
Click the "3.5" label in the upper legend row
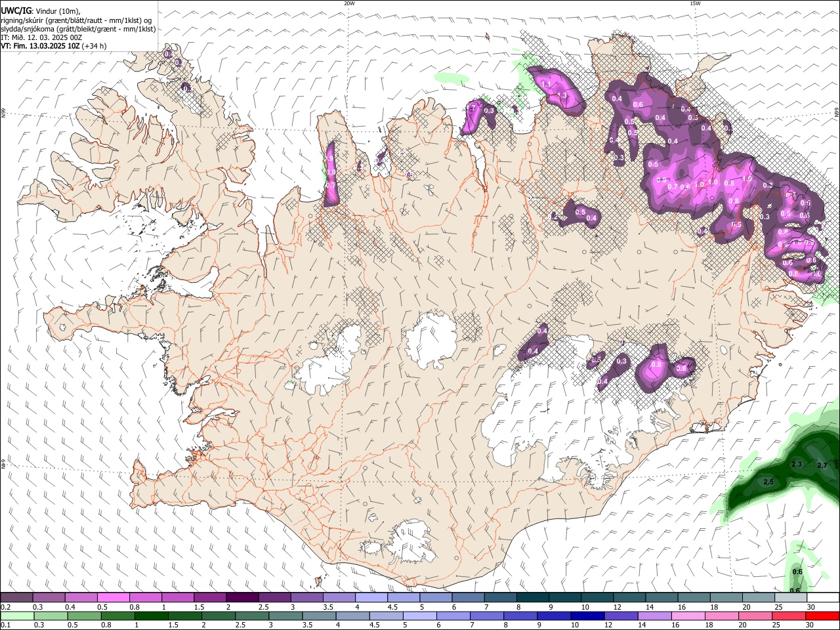(328, 607)
